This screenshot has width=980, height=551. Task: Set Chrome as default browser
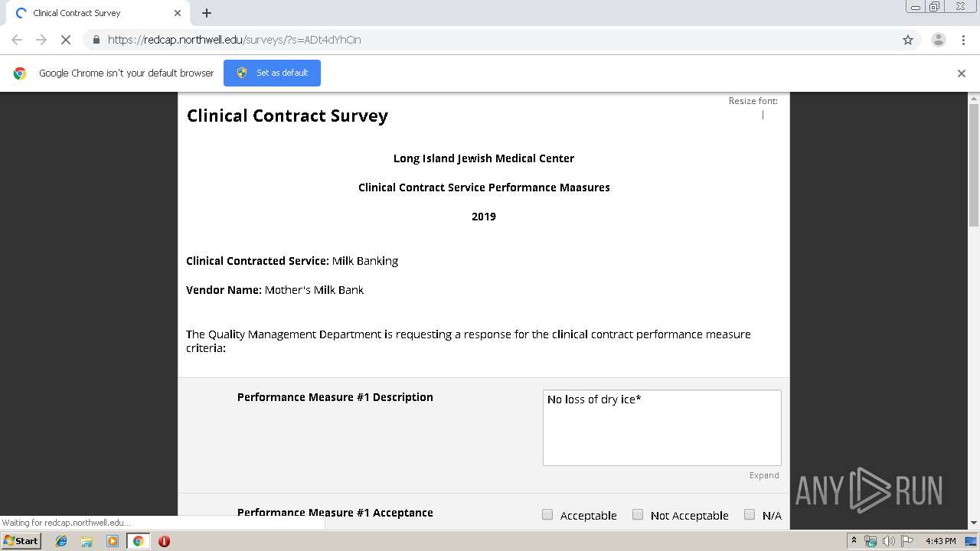(x=272, y=73)
